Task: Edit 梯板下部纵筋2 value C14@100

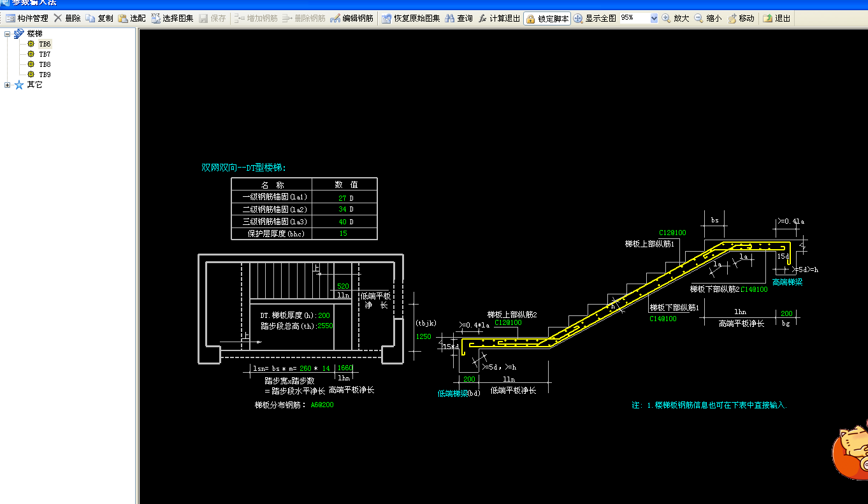Action: 754,289
